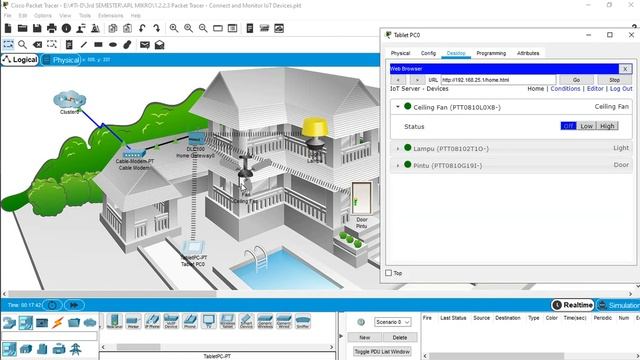Click the Add Simple PDU envelope icon
This screenshot has width=640, height=360.
(145, 44)
